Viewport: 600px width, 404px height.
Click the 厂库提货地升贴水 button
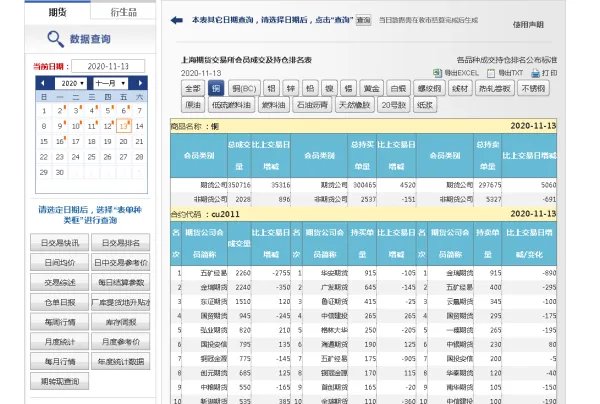(121, 302)
